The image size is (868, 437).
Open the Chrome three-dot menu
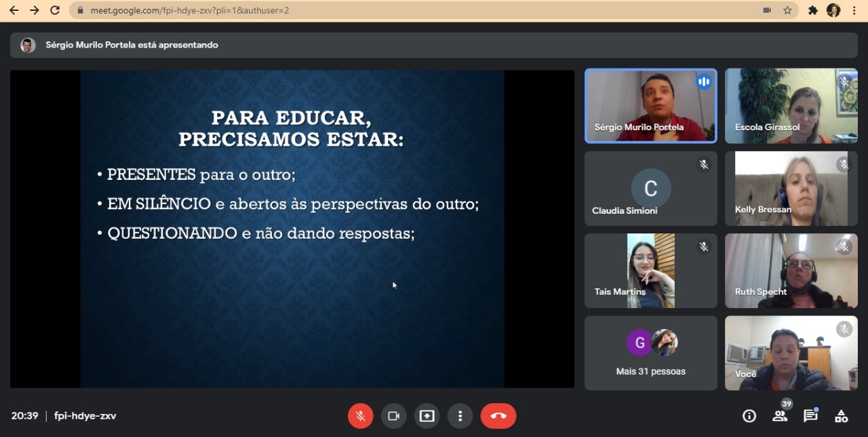tap(854, 10)
